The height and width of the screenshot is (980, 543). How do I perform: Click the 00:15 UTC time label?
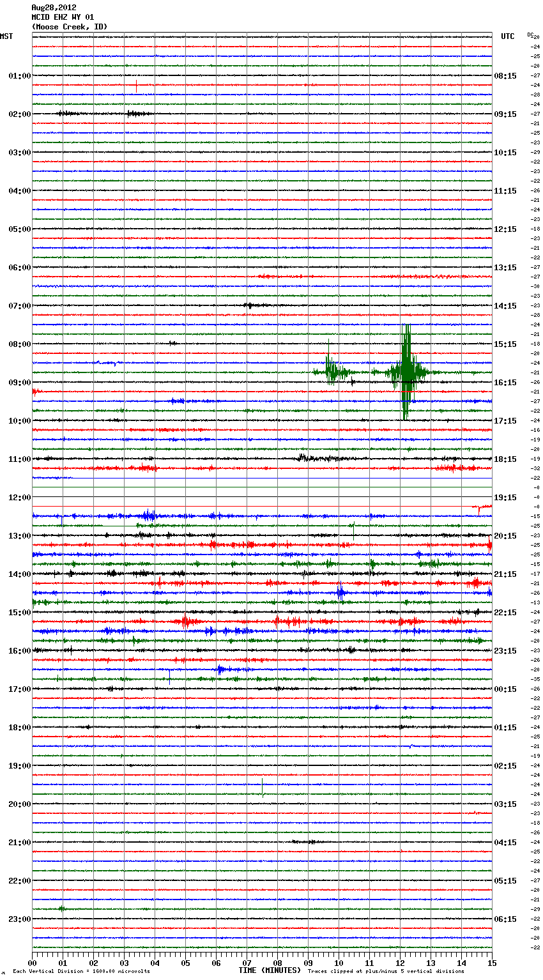tap(505, 689)
